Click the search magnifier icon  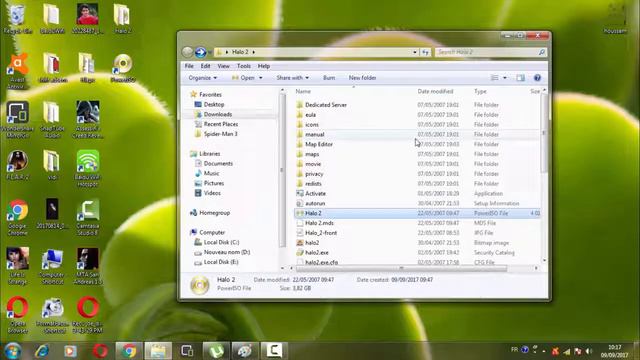(542, 52)
